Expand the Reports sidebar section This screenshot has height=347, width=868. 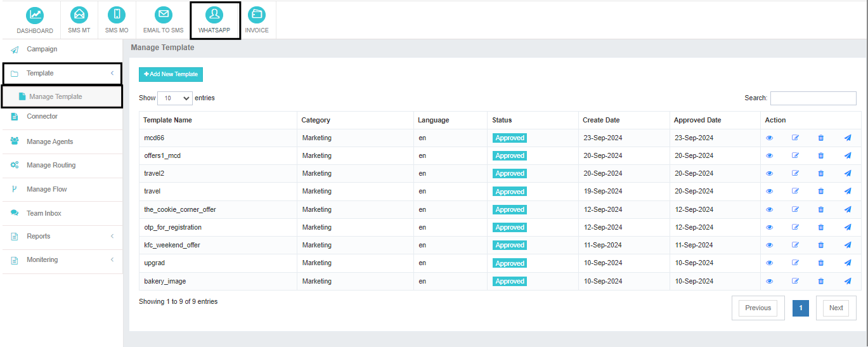[62, 236]
